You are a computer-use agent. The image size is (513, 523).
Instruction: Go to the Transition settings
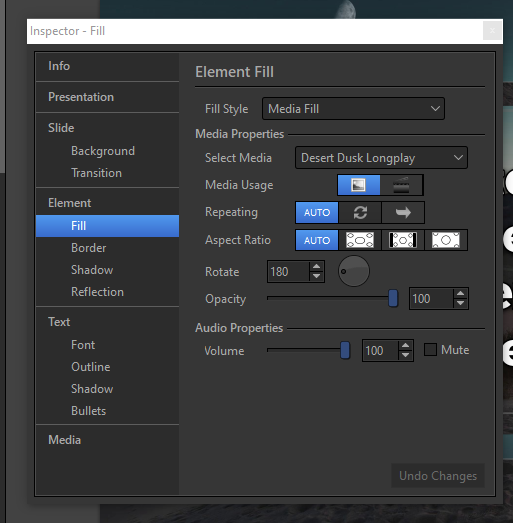[96, 173]
